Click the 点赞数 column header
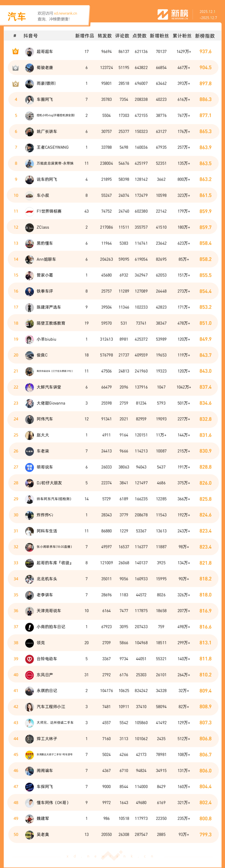The width and height of the screenshot is (225, 868). tap(139, 36)
